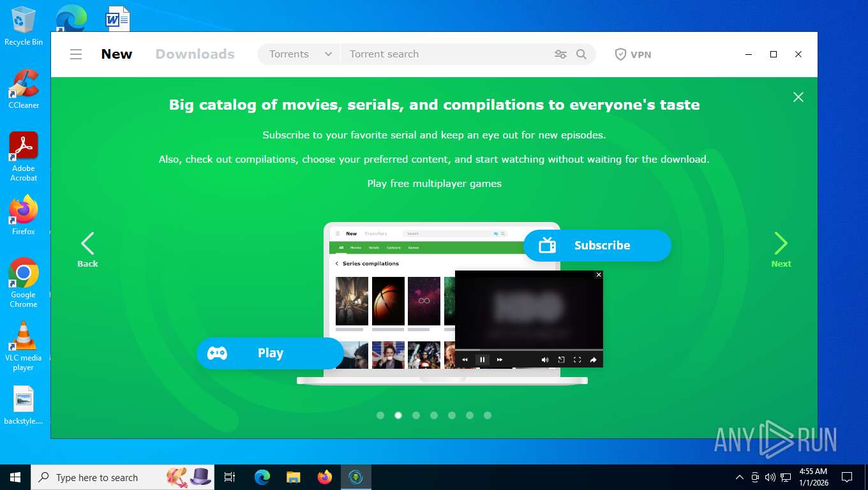This screenshot has height=490, width=868.
Task: Mute the preview player volume icon
Action: (545, 360)
